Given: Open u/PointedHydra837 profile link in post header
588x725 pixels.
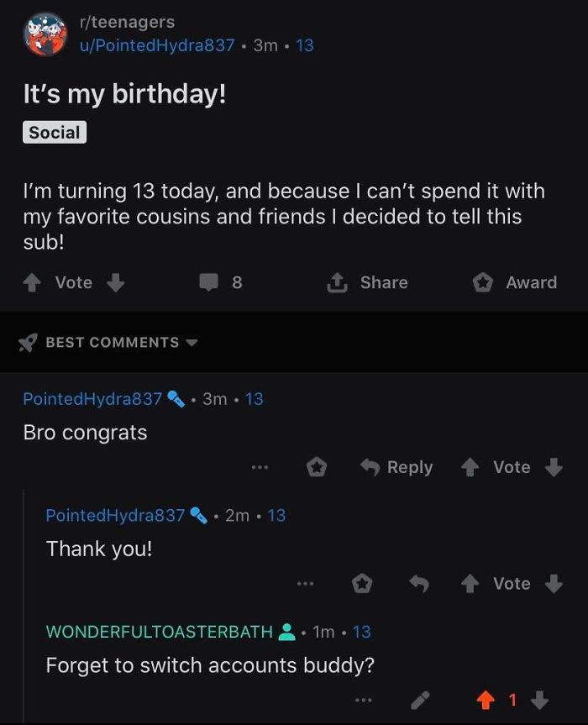Looking at the screenshot, I should [156, 45].
